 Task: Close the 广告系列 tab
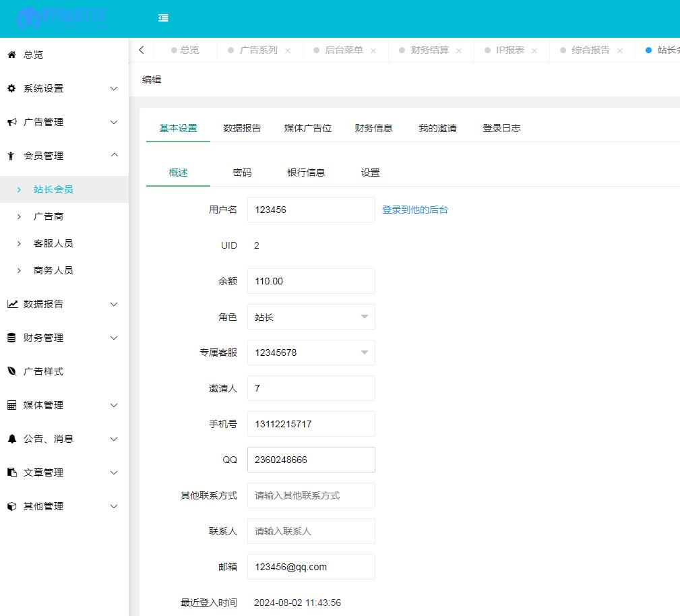tap(288, 51)
